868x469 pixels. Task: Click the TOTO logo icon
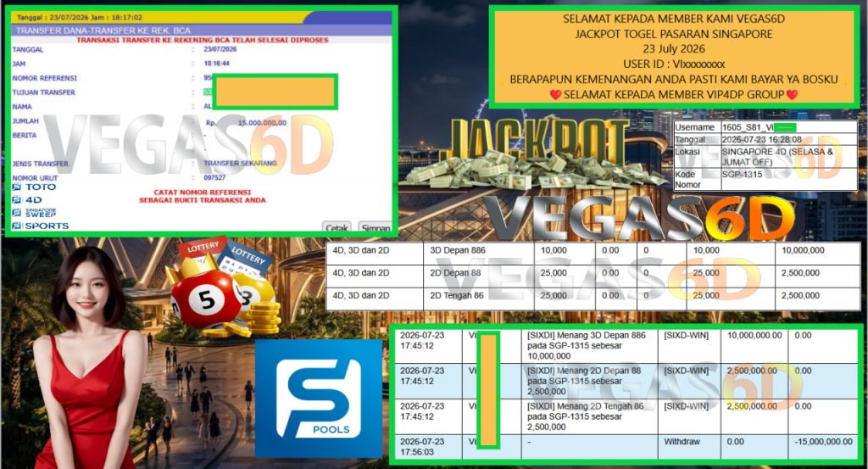tap(17, 187)
